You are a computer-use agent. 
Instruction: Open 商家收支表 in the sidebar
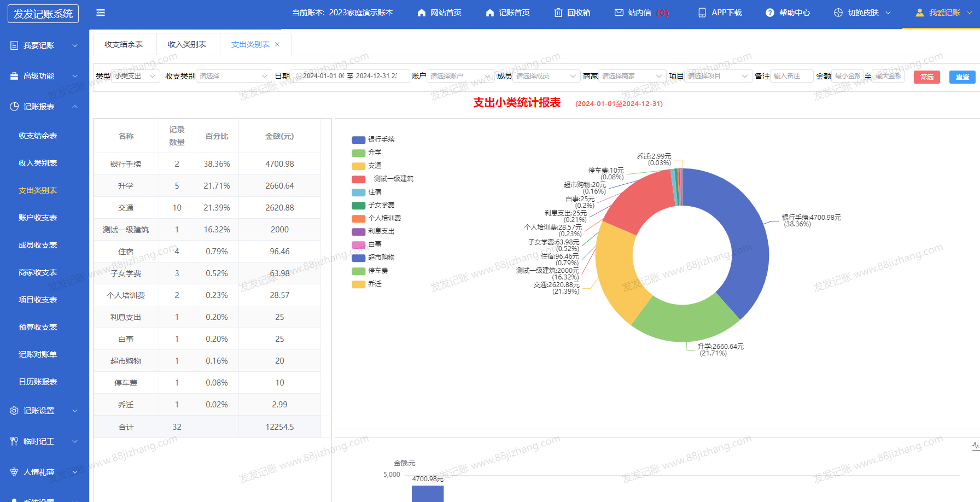point(38,272)
